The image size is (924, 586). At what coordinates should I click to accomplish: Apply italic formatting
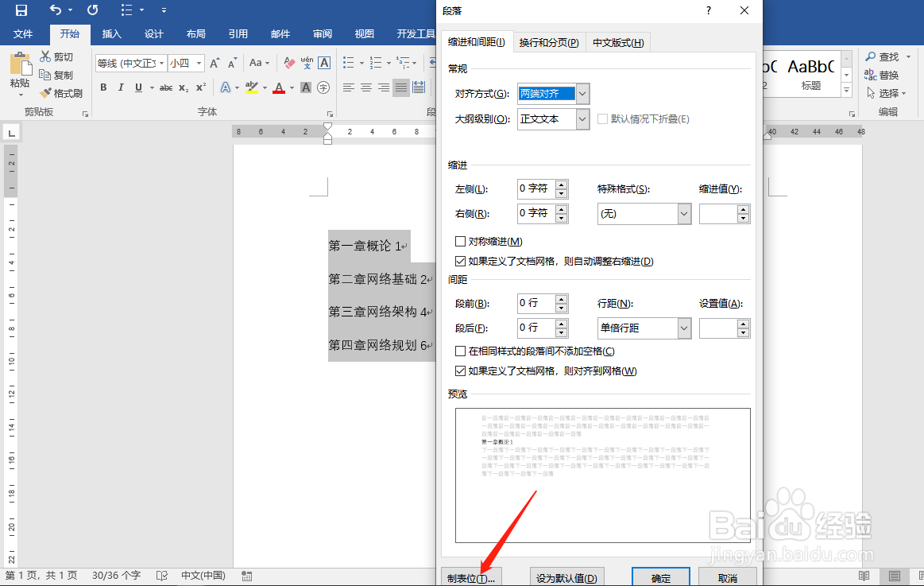(120, 87)
